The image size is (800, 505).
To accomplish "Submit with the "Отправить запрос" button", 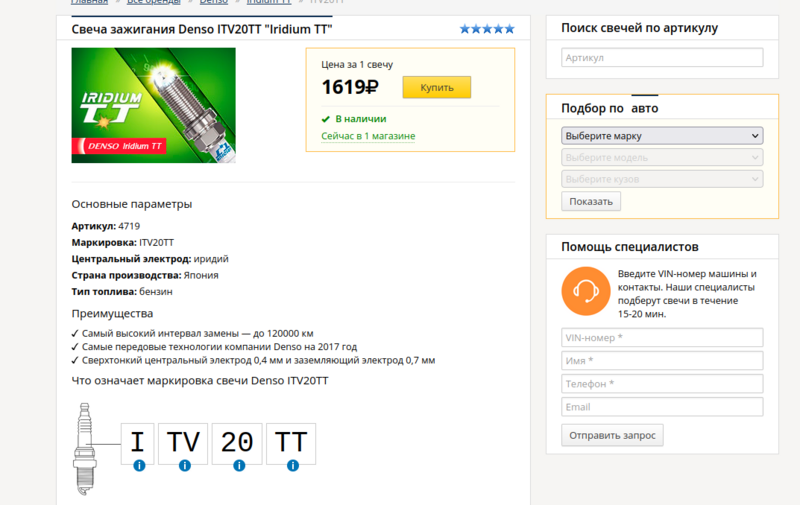I will point(613,435).
